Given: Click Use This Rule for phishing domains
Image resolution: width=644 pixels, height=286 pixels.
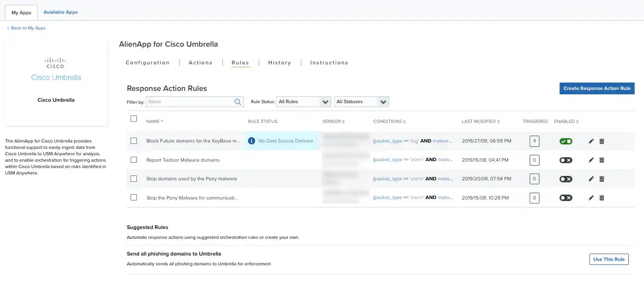Looking at the screenshot, I should point(609,259).
